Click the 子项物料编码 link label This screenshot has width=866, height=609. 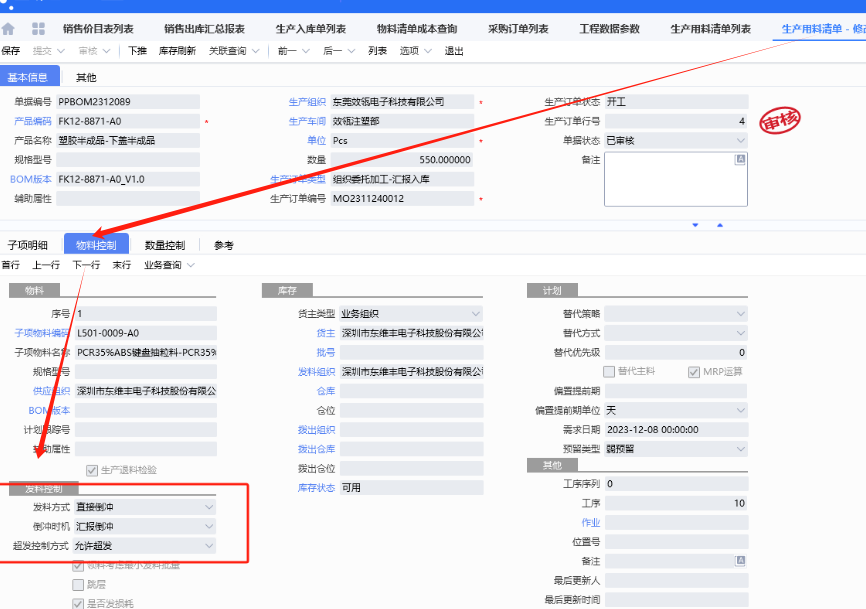(41, 333)
